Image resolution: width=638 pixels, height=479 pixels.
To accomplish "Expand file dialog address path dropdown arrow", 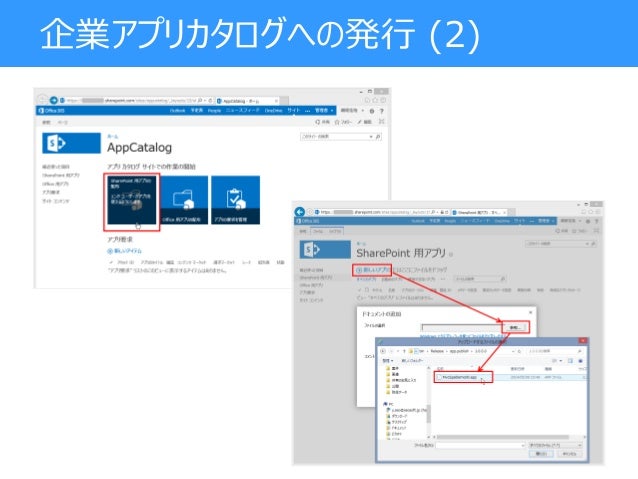I will pos(513,351).
